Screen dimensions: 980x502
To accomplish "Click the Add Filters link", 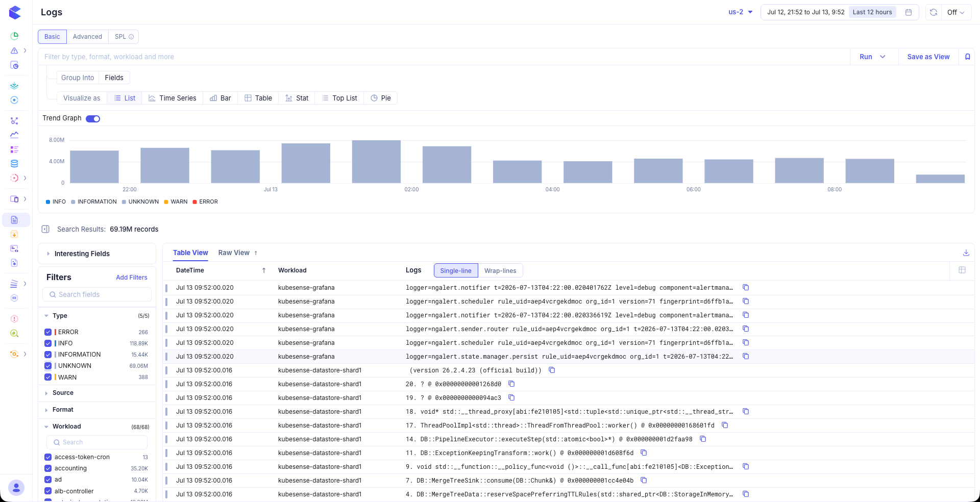I will pos(132,278).
